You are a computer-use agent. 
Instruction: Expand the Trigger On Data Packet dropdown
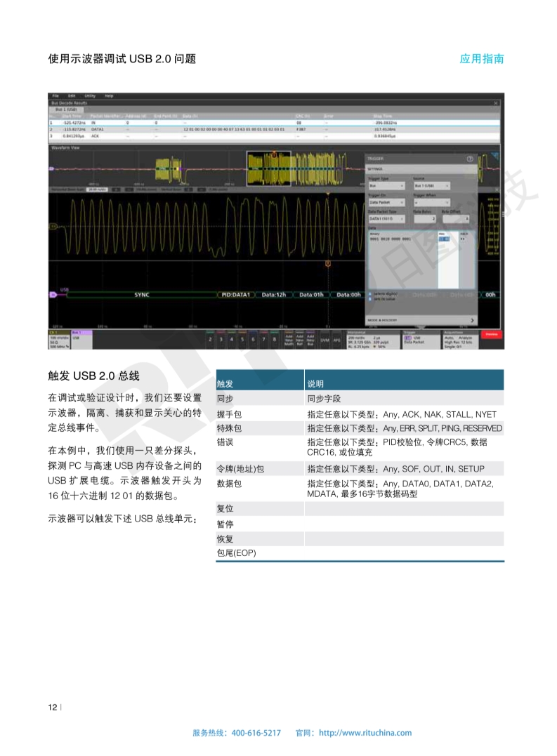pyautogui.click(x=386, y=202)
